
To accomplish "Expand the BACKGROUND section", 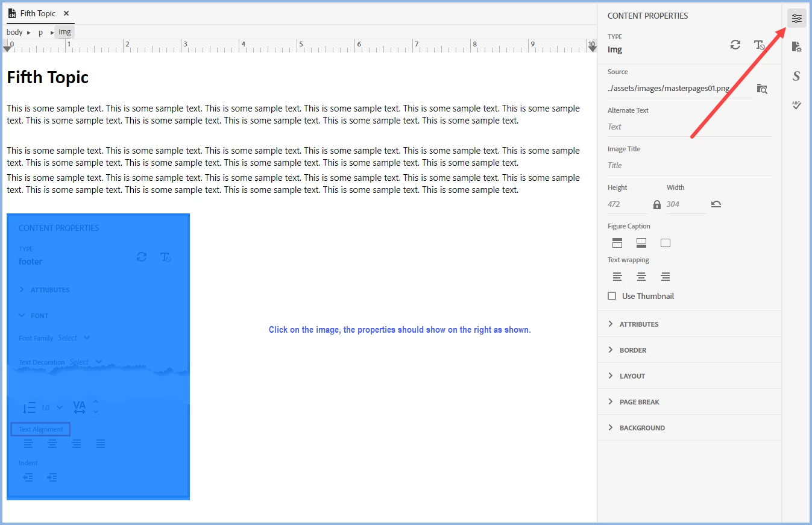I will click(x=690, y=427).
